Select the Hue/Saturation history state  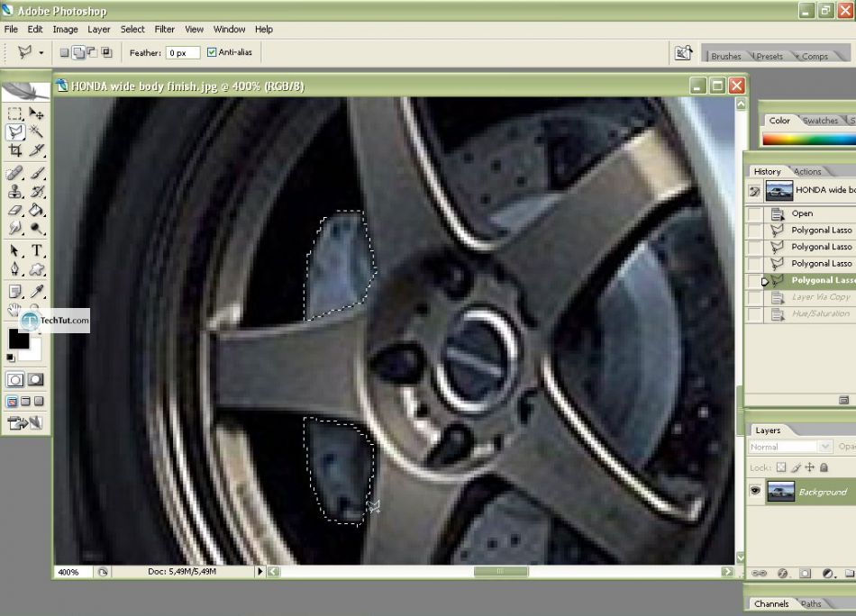pos(801,313)
